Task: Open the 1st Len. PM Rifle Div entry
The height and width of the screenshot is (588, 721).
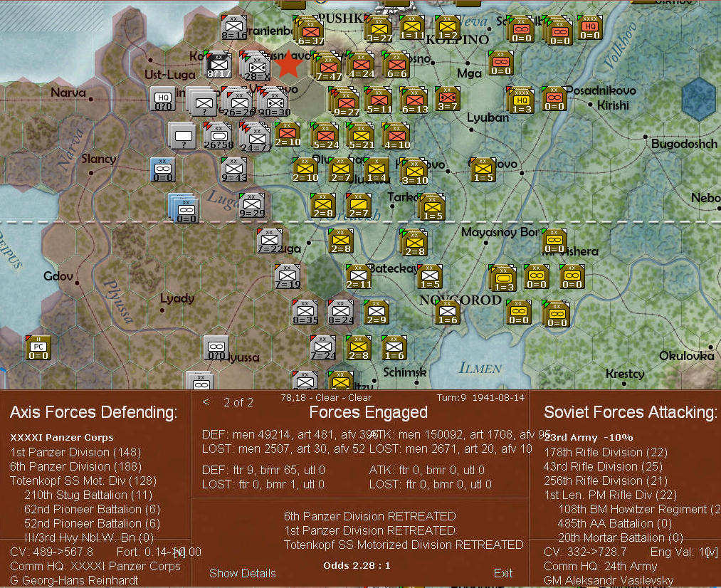Action: (x=610, y=495)
